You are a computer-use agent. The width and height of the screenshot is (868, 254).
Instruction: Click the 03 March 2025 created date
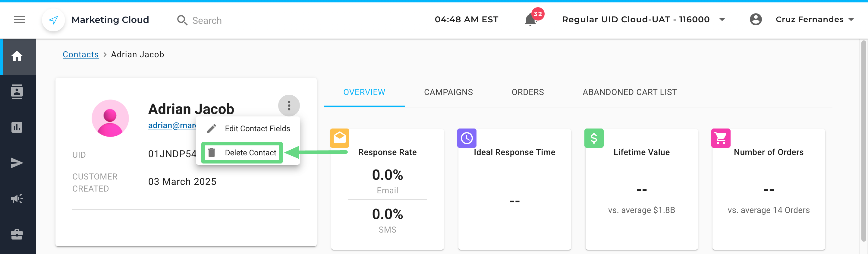(x=182, y=182)
